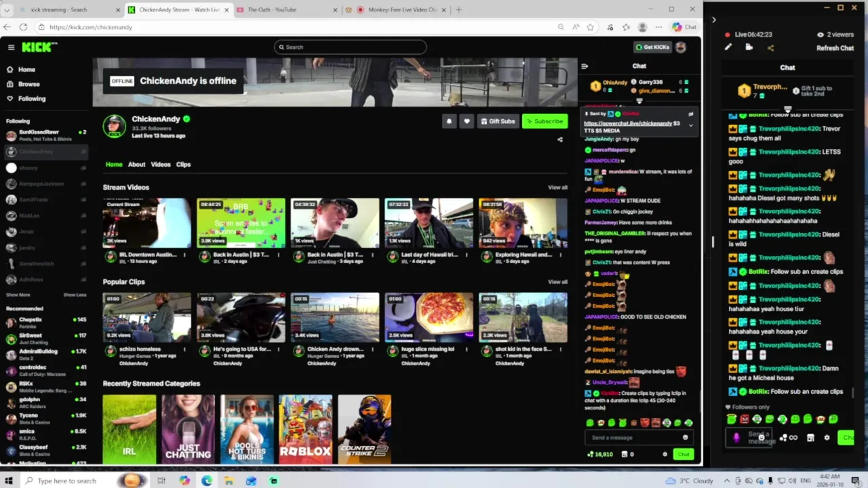Click the purple microphone icon in right chat

[736, 437]
